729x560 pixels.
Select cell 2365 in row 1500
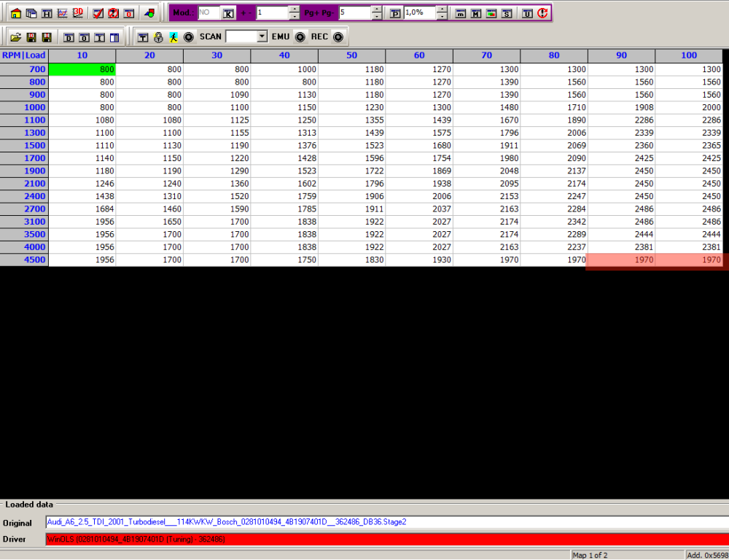pos(689,146)
